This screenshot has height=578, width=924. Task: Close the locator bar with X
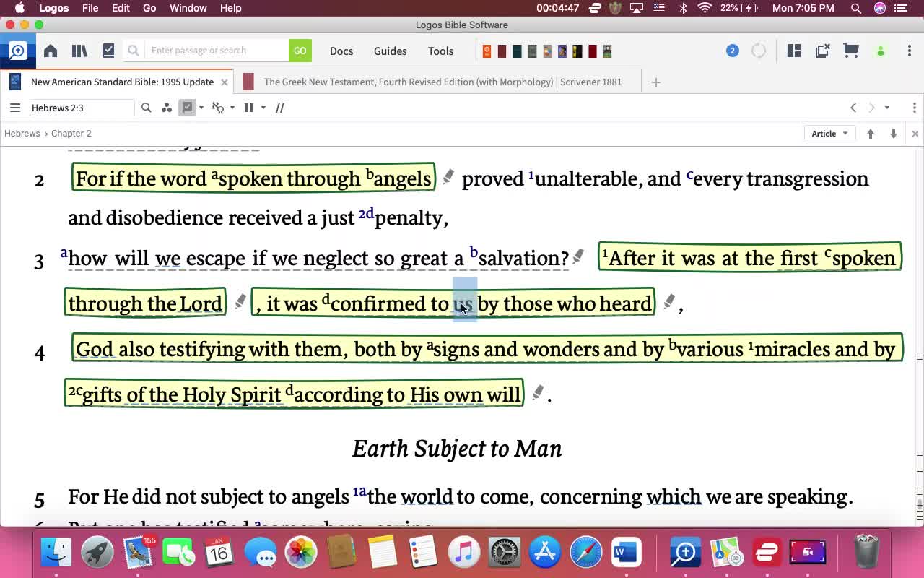pos(915,134)
